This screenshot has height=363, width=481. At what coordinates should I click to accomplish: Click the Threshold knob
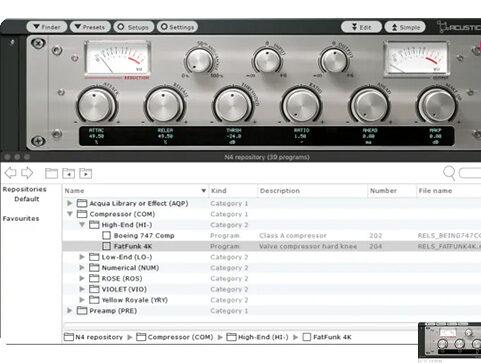(233, 105)
